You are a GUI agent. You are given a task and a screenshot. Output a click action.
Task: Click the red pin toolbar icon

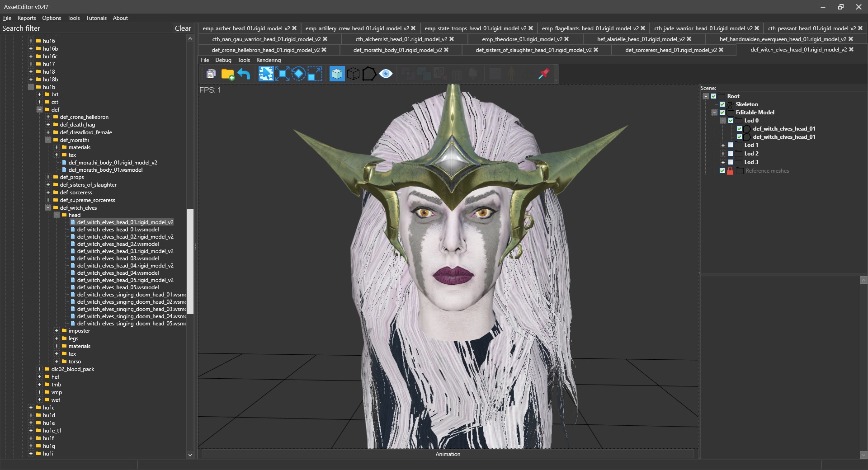(544, 74)
